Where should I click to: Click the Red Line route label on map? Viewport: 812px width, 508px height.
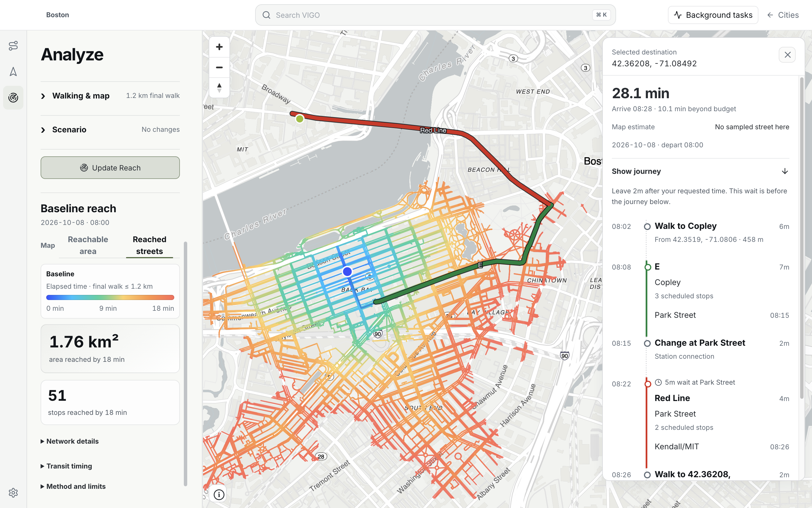pyautogui.click(x=433, y=130)
